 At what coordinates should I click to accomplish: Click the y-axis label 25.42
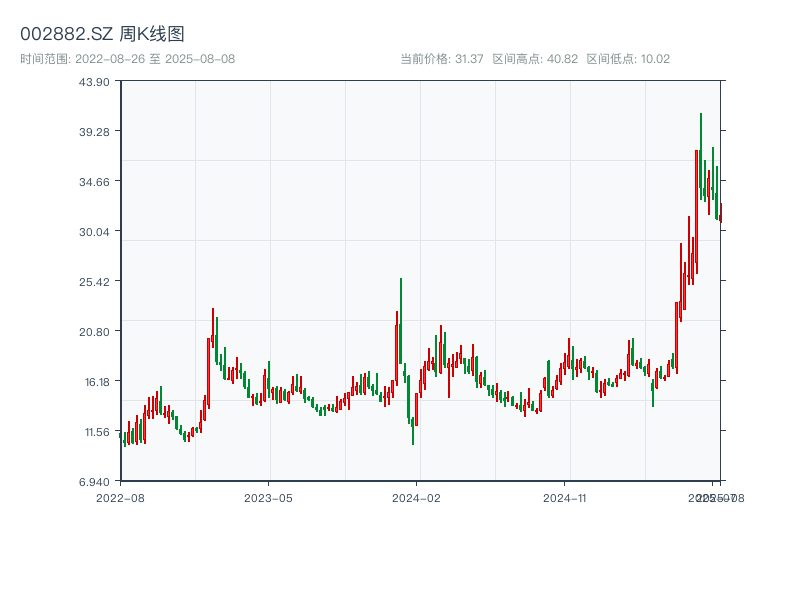point(94,282)
